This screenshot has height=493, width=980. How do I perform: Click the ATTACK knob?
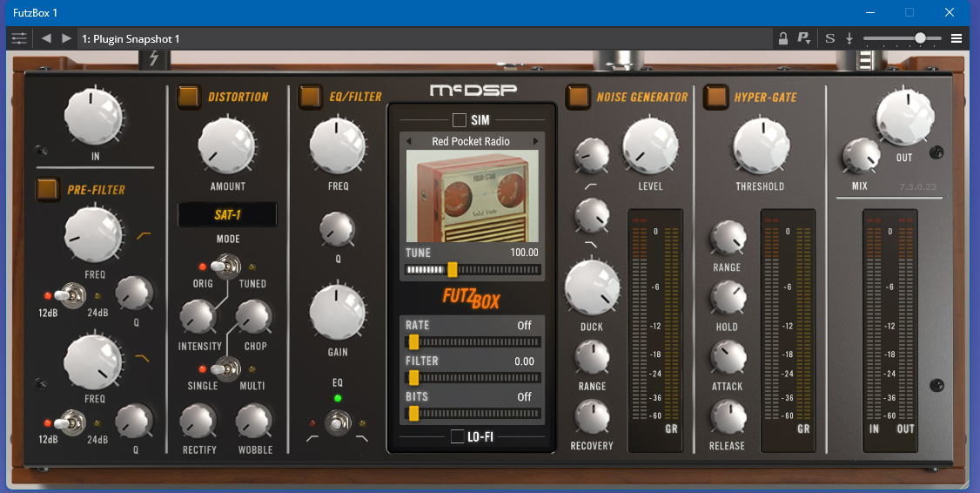(728, 357)
